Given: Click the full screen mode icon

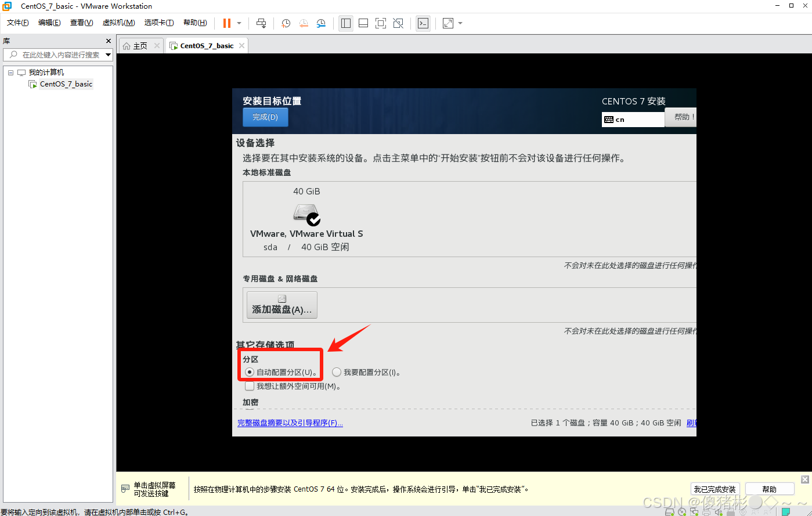Looking at the screenshot, I should pyautogui.click(x=381, y=23).
